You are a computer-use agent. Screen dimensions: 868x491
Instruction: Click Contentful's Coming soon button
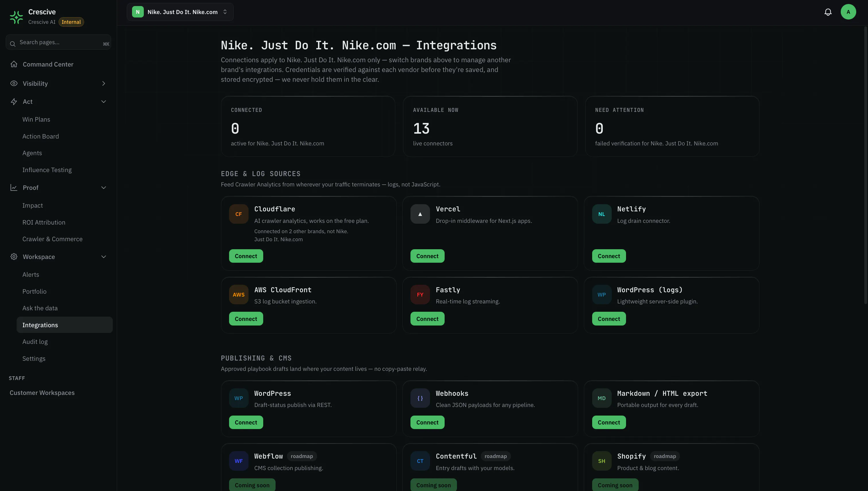point(434,485)
